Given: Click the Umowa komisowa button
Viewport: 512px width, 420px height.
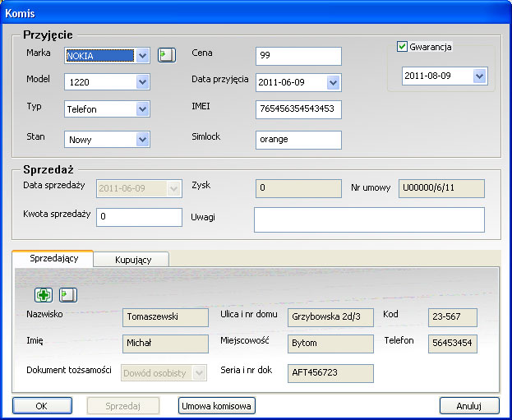Looking at the screenshot, I should pos(217,406).
